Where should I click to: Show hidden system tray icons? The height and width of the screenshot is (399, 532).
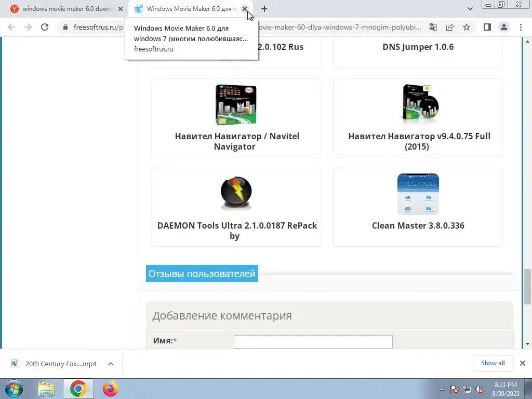click(442, 390)
